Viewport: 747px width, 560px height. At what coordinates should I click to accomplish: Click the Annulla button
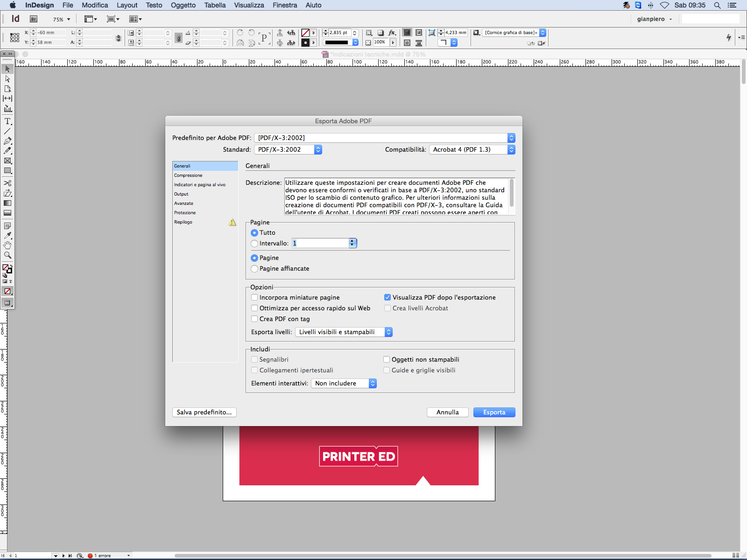tap(448, 412)
